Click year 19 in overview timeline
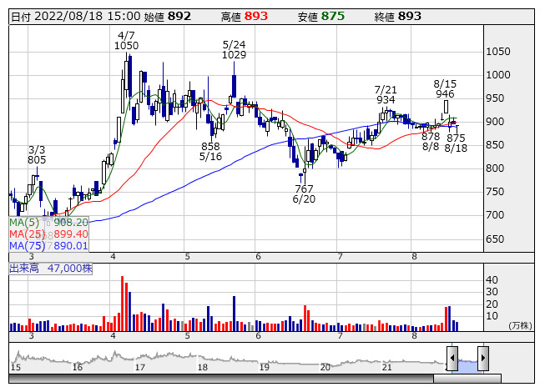Screen dimensions: 545x392 [x=265, y=367]
